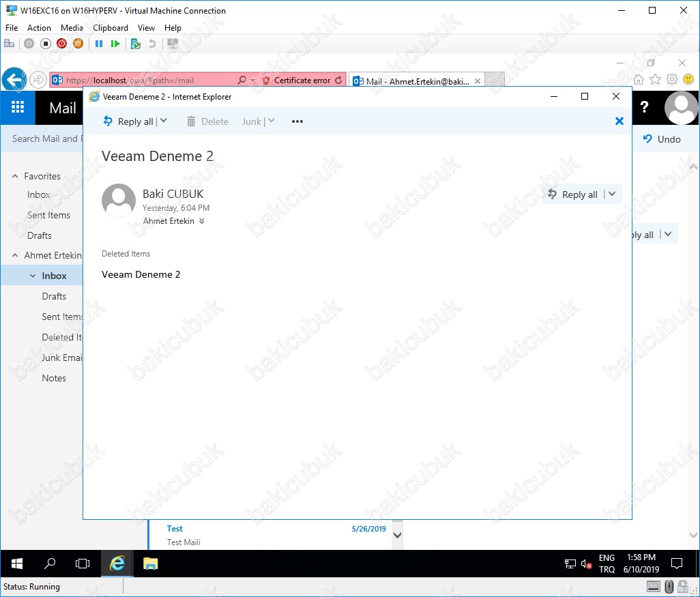Open IE tools gear menu
Image resolution: width=700 pixels, height=597 pixels.
672,79
